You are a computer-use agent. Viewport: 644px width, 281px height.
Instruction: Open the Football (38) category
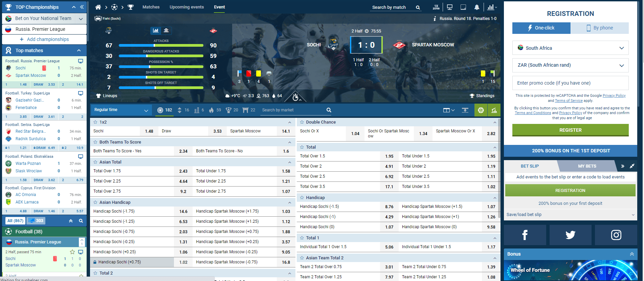(x=44, y=232)
